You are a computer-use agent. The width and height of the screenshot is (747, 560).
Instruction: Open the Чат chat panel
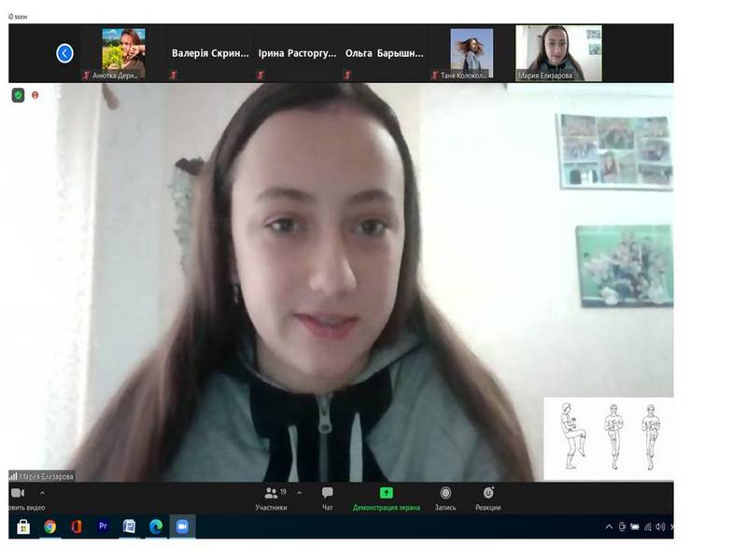tap(328, 498)
